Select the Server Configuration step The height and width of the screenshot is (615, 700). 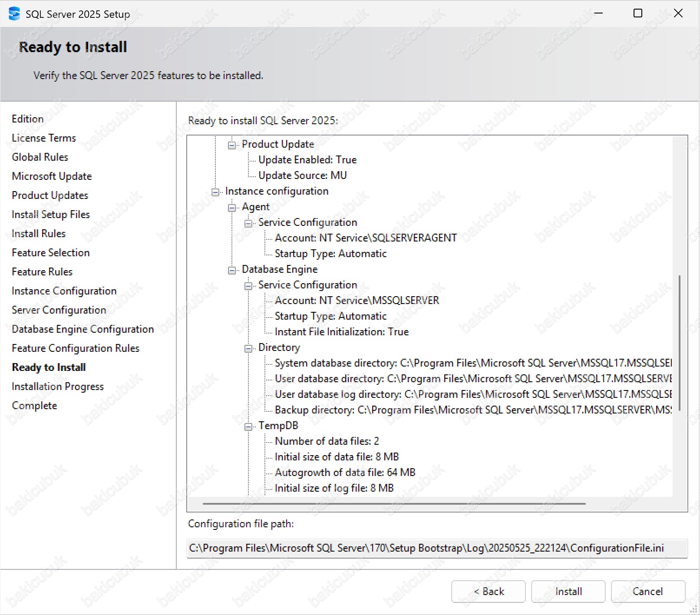(x=59, y=310)
